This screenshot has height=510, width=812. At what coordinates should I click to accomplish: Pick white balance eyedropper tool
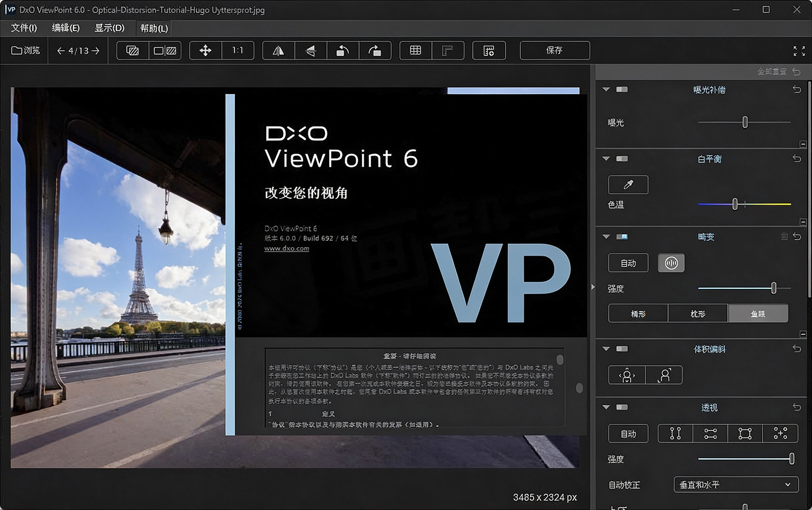pyautogui.click(x=628, y=185)
